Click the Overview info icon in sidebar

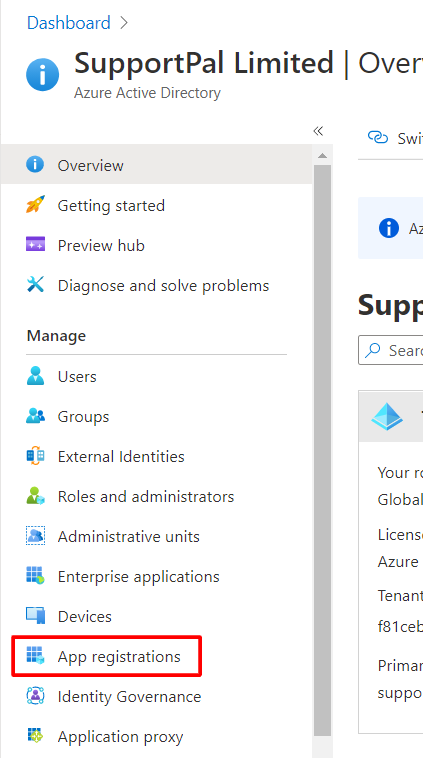35,164
